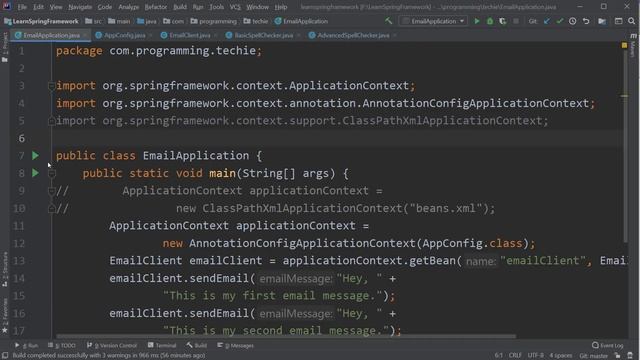Open the window layout icon beside search
Image resolution: width=640 pixels, height=360 pixels.
click(x=618, y=21)
